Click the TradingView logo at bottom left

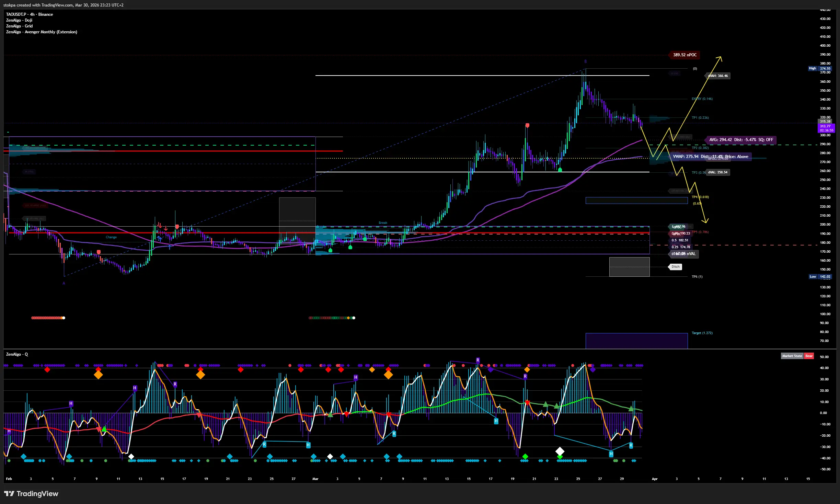click(31, 494)
